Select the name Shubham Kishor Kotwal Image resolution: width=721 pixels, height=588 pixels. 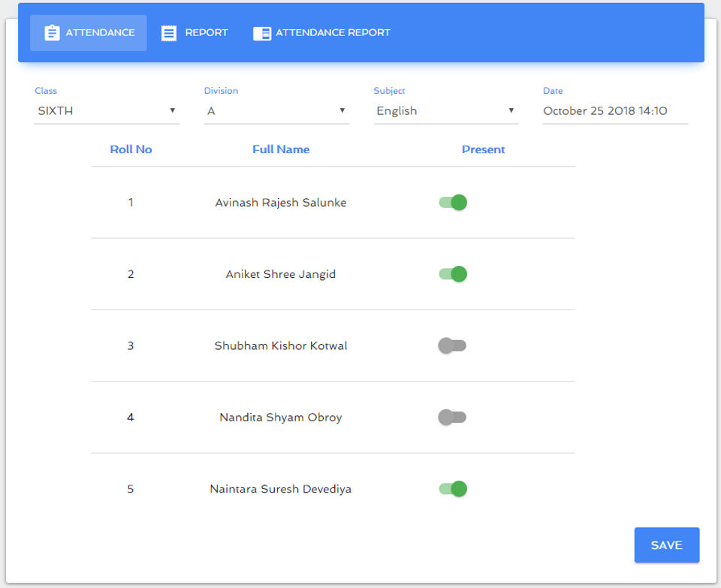[x=280, y=345]
